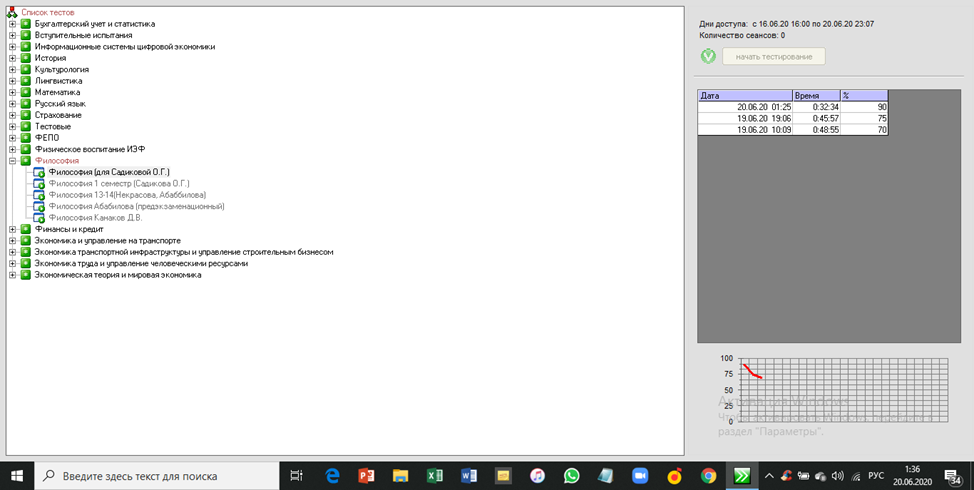The image size is (974, 490).
Task: Select Философия Канаков Д.В. item
Action: point(95,218)
